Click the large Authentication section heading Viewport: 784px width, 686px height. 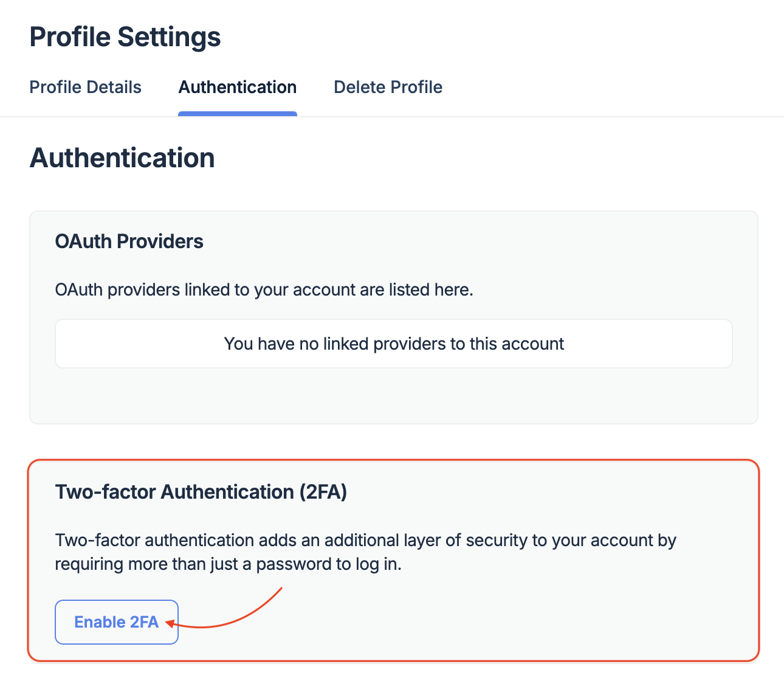click(122, 158)
